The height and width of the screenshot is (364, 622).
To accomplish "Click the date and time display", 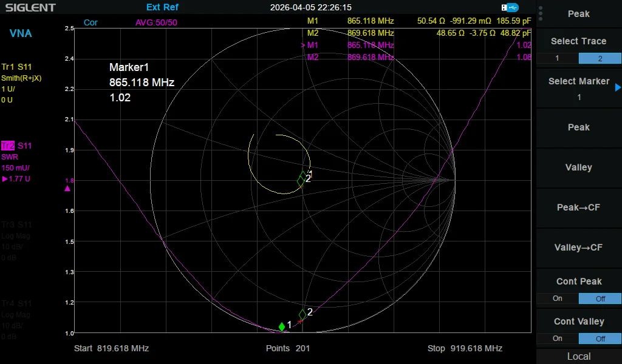I will coord(310,7).
